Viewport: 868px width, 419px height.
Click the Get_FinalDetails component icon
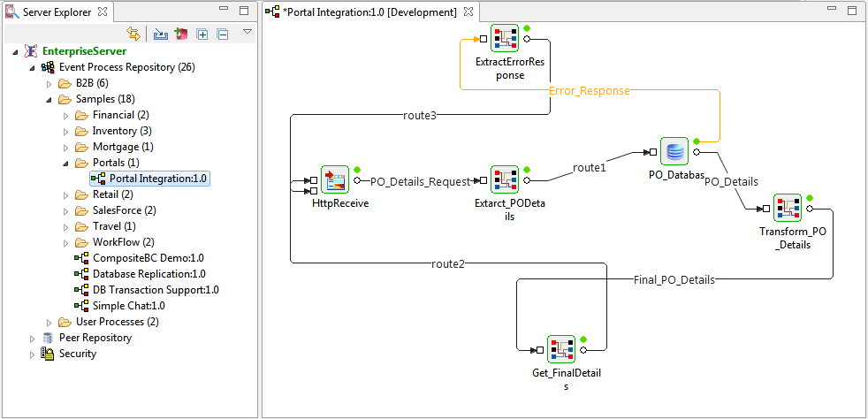561,349
